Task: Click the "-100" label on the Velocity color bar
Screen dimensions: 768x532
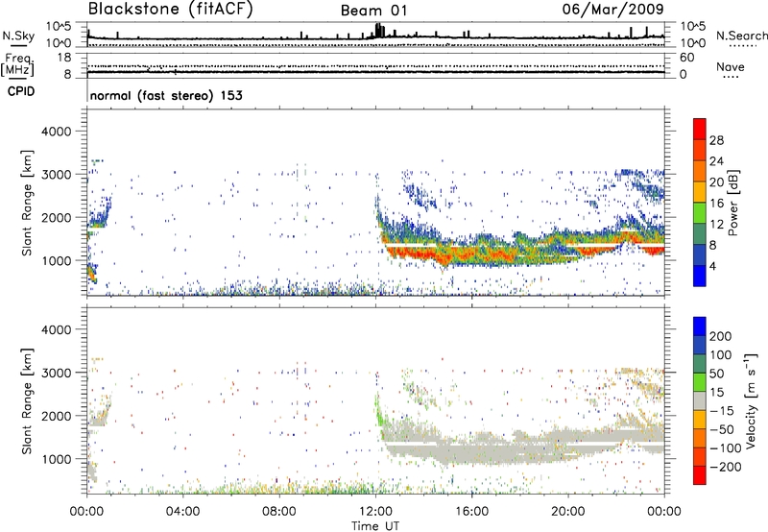Action: 726,448
